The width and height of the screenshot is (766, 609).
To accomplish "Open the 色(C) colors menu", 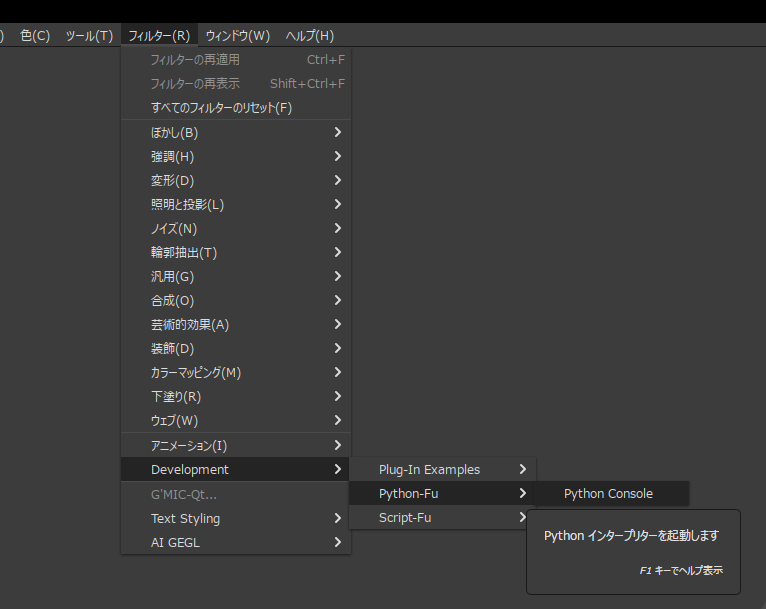I will 35,36.
